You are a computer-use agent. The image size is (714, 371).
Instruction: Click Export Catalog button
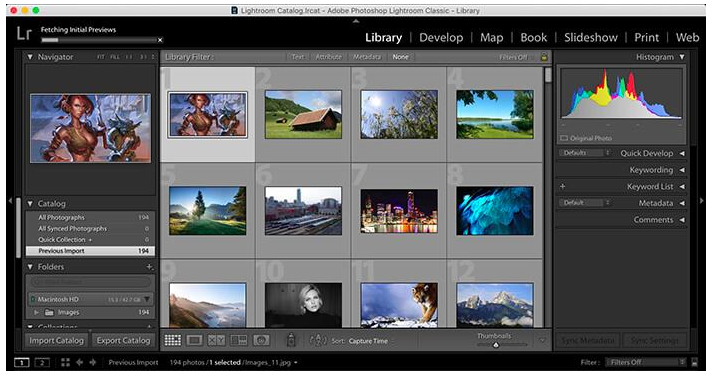click(123, 341)
